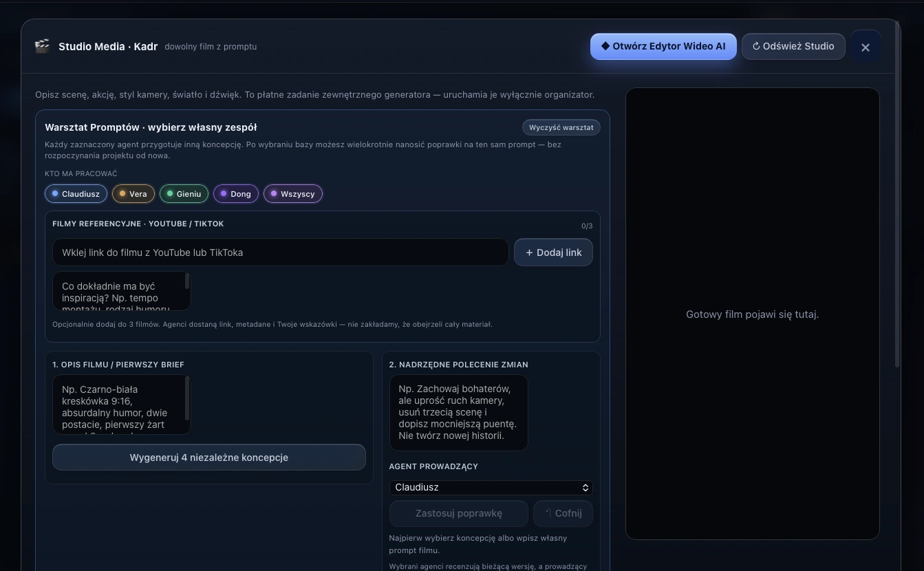Screen dimensions: 924x571
Task: Select the Wszyscy agents chip
Action: tap(293, 194)
